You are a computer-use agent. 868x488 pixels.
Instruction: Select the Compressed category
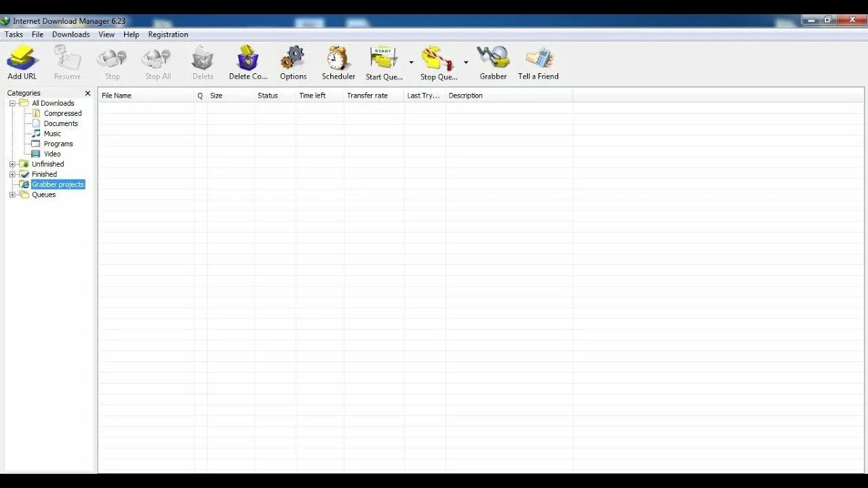click(x=62, y=113)
